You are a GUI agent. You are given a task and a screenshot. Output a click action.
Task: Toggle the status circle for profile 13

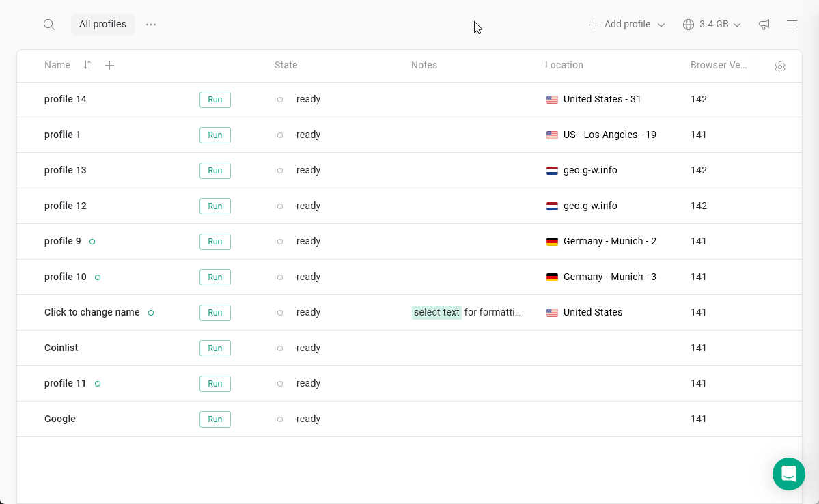tap(280, 170)
